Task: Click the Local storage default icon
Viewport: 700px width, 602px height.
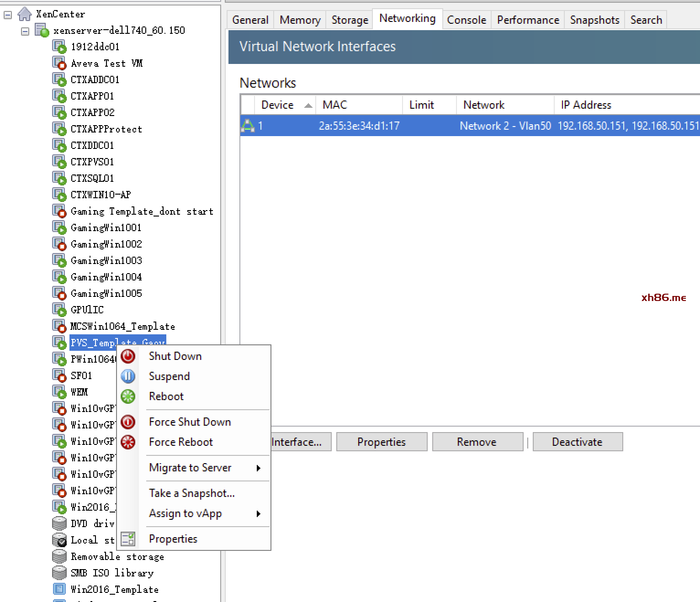Action: click(x=59, y=540)
